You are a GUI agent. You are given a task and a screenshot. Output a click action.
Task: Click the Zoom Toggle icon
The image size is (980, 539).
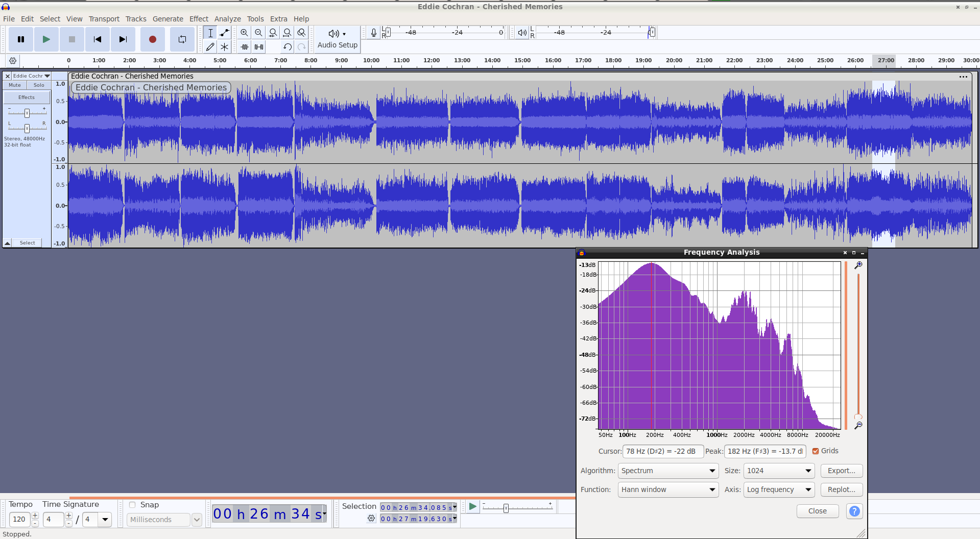[302, 33]
